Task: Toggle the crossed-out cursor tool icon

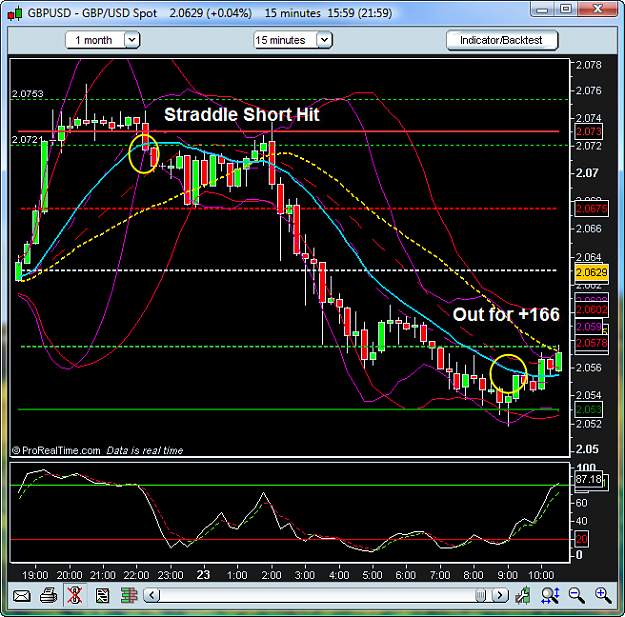Action: point(75,595)
